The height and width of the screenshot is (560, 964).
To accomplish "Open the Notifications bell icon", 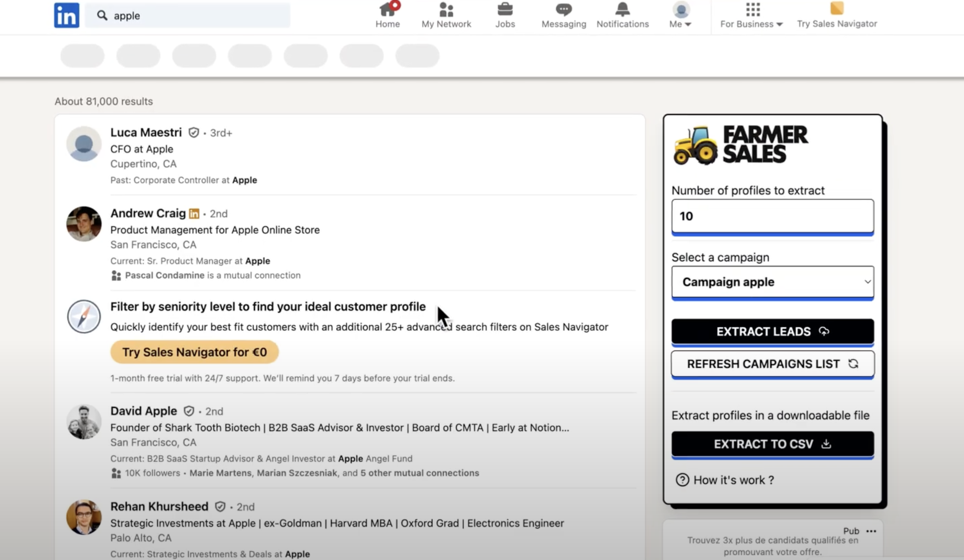I will (622, 9).
